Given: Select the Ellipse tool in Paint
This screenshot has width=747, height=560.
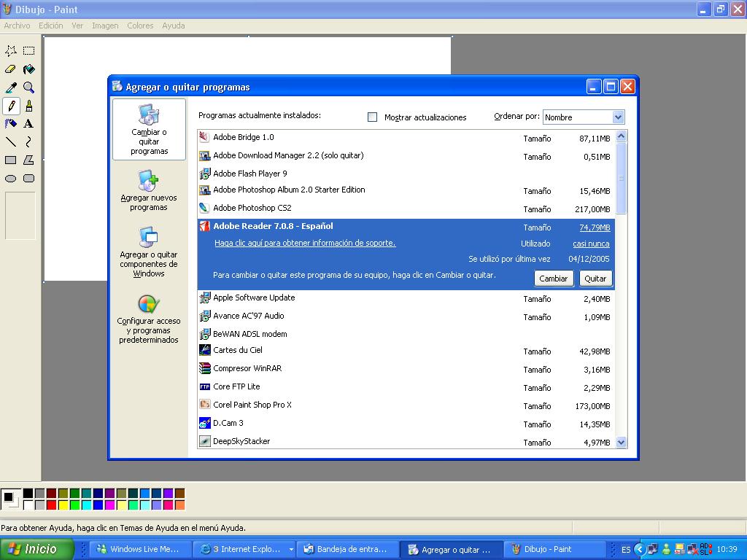Looking at the screenshot, I should coord(11,179).
